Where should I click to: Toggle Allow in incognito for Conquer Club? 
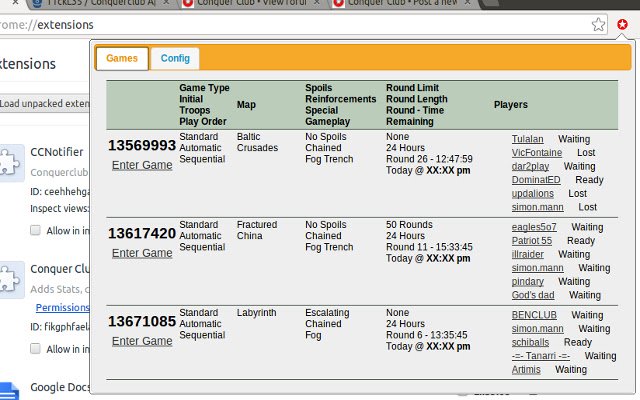pyautogui.click(x=36, y=349)
